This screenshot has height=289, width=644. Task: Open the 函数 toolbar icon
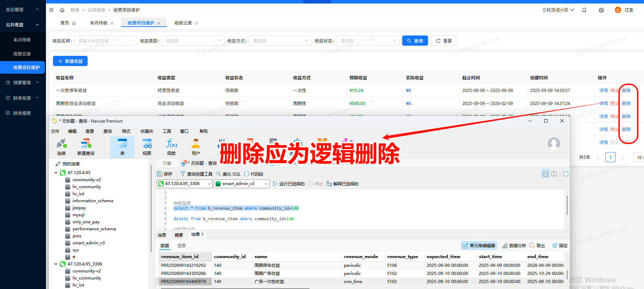tap(171, 146)
